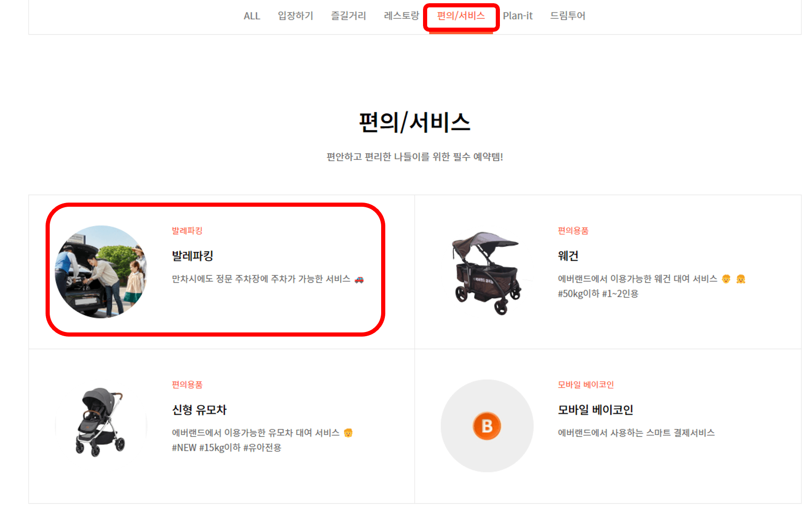
Task: Open the Plan-it tab
Action: pyautogui.click(x=517, y=16)
